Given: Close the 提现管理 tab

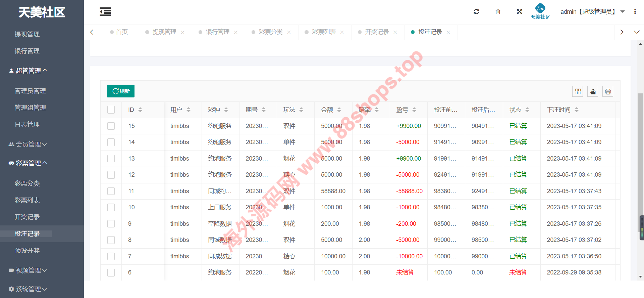Looking at the screenshot, I should point(182,32).
